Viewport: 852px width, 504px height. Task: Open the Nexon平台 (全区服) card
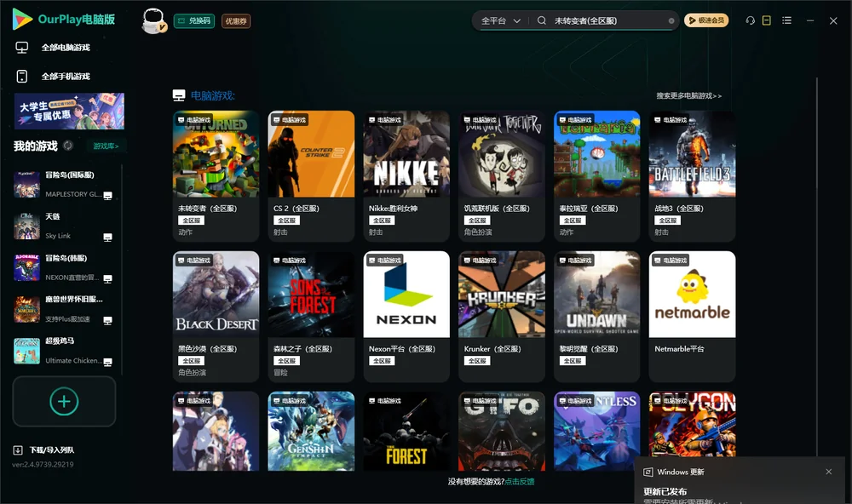point(406,317)
